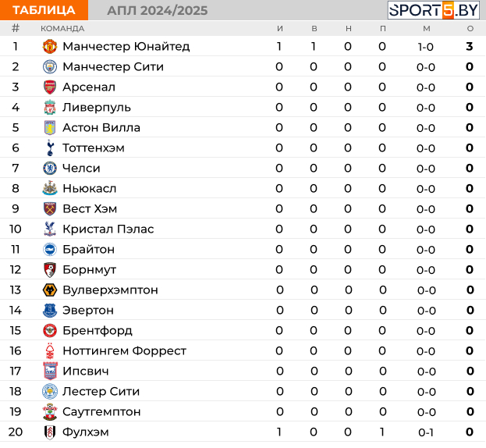This screenshot has width=486, height=448.
Task: Click the Everton club crest icon
Action: click(x=50, y=311)
